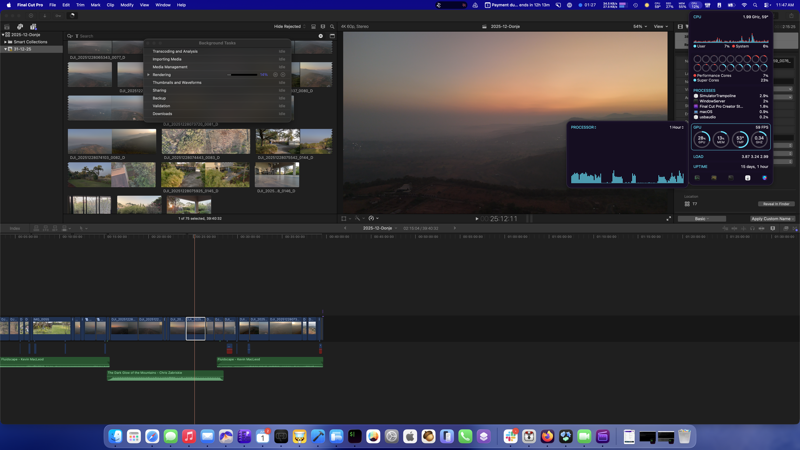The image size is (800, 450).
Task: Pause the Rendering task in Background Tasks
Action: coord(276,74)
